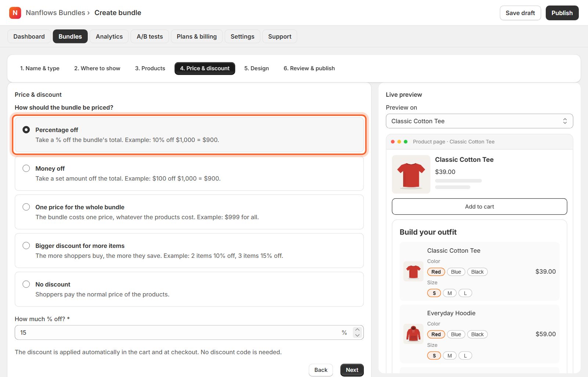The height and width of the screenshot is (377, 588).
Task: Choose One price for the whole bundle
Action: click(x=189, y=212)
